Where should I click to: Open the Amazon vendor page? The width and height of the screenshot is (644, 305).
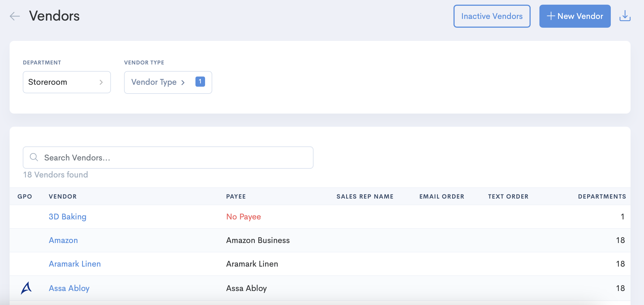click(x=63, y=240)
